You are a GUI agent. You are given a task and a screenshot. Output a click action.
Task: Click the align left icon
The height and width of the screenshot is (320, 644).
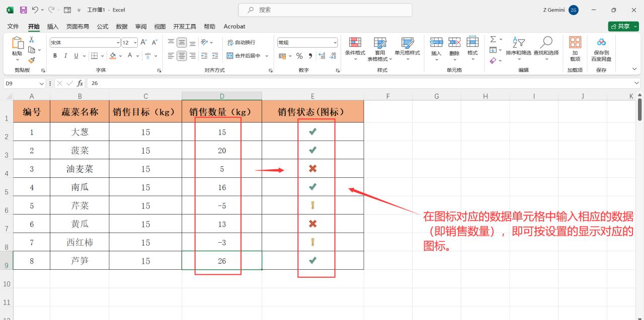[x=171, y=56]
